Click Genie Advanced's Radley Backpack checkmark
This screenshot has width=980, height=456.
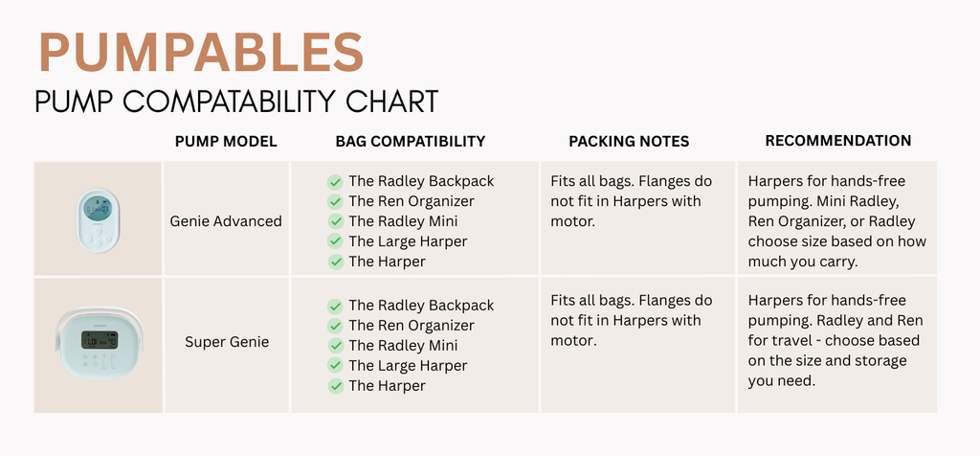pos(336,182)
